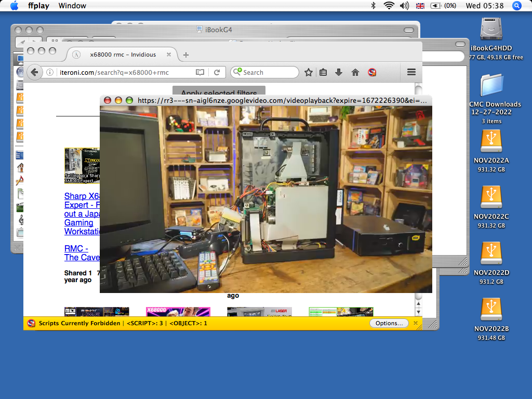Select the NOV2022D USB drive

[x=491, y=254]
